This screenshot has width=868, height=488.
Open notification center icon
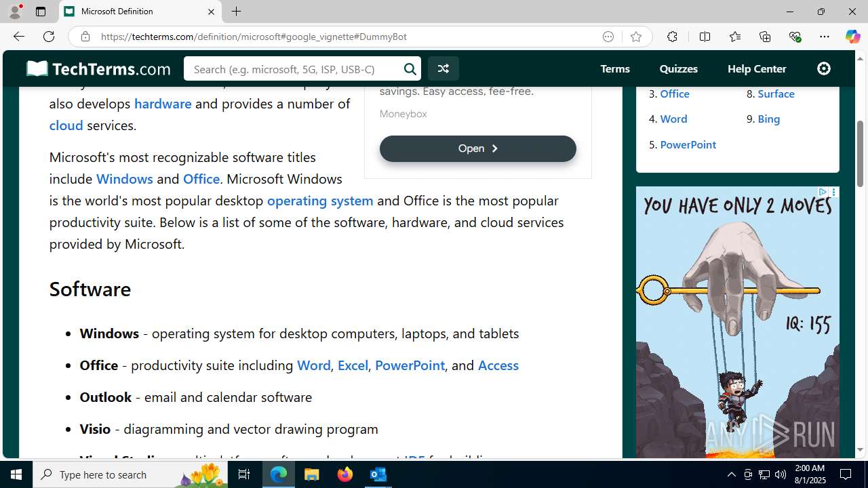pos(846,474)
